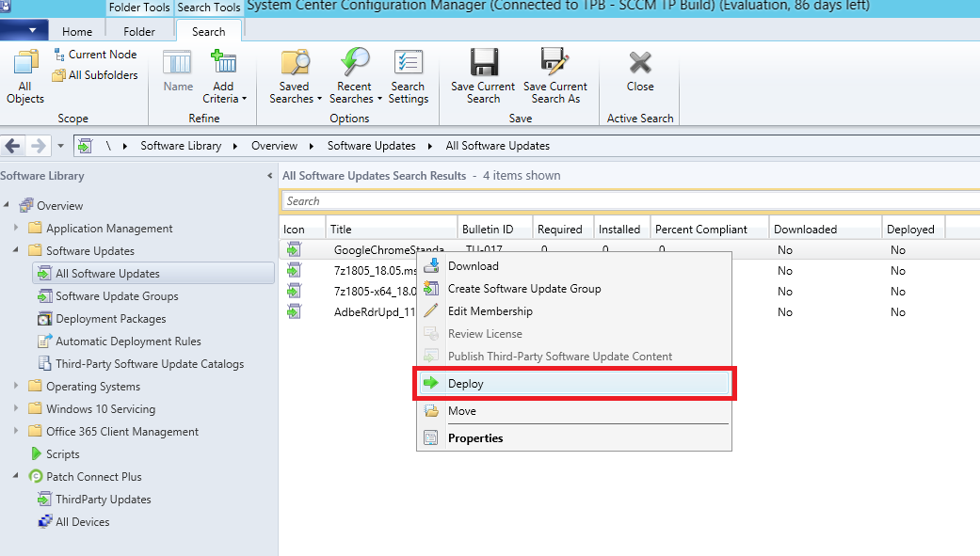
Task: Click Software Updates in breadcrumb path
Action: (371, 146)
